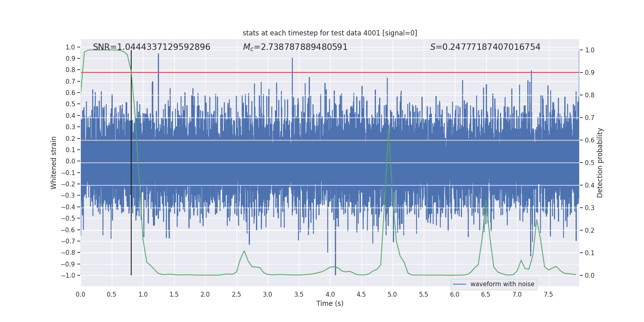Click the −0.1 tick on Whitened strain axis
This screenshot has width=644, height=322.
coord(68,173)
